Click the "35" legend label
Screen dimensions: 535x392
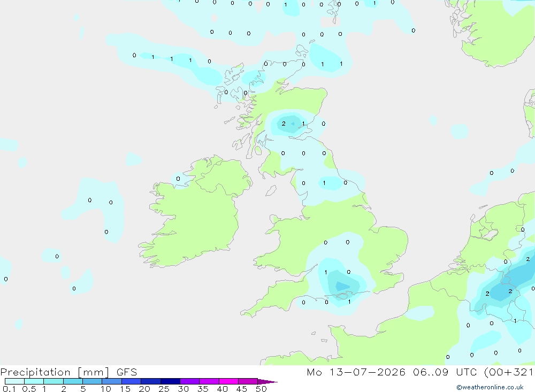[x=203, y=389]
